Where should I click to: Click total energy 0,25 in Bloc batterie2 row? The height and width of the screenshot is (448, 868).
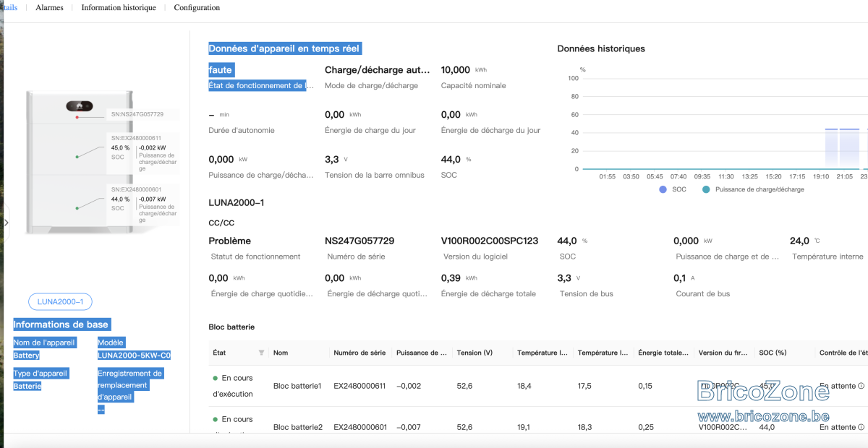pos(646,427)
